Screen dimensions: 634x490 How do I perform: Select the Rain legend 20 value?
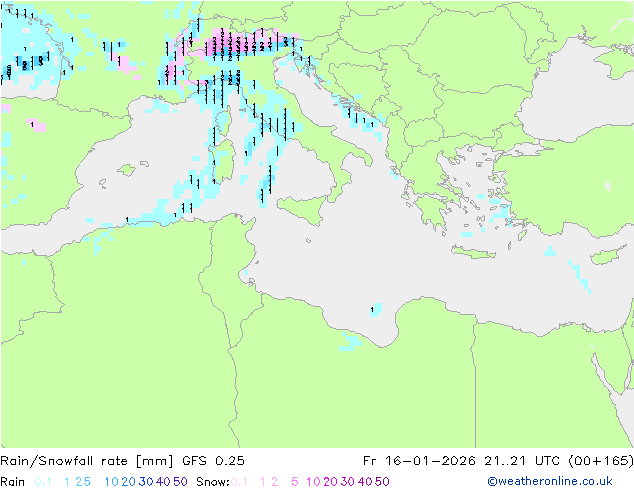[x=128, y=482]
